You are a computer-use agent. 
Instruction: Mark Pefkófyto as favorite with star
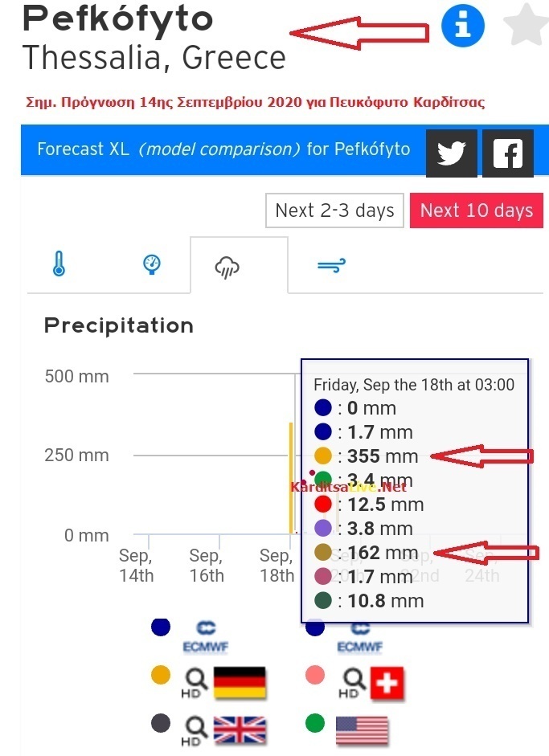point(526,24)
